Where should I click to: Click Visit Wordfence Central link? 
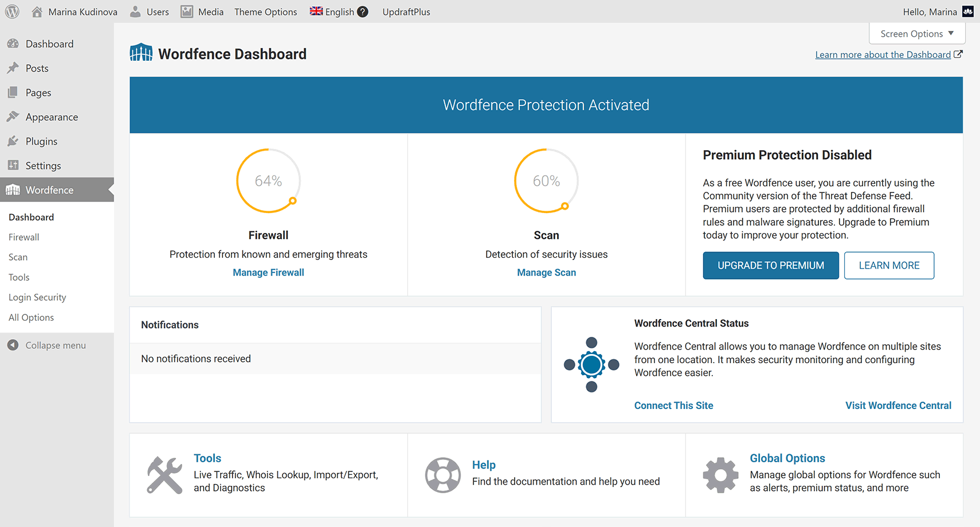pyautogui.click(x=899, y=406)
